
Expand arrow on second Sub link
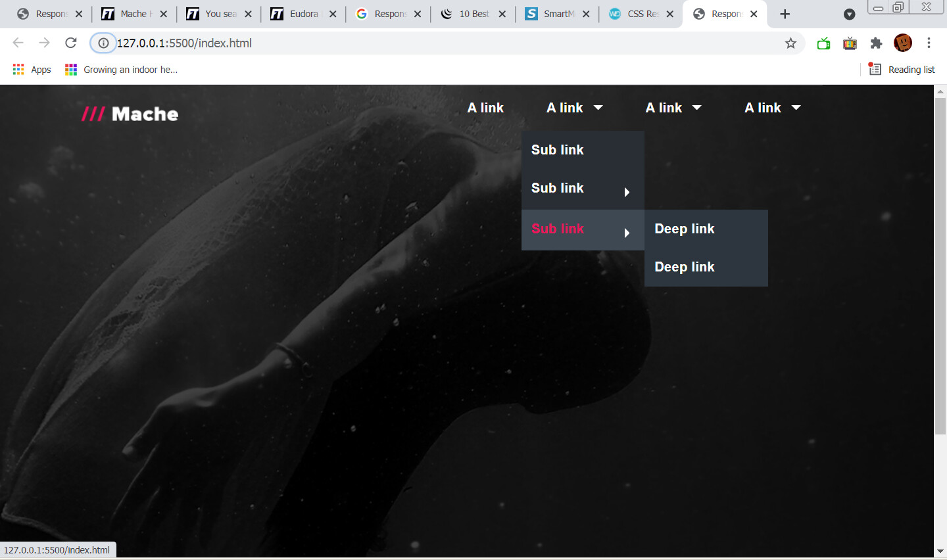627,192
